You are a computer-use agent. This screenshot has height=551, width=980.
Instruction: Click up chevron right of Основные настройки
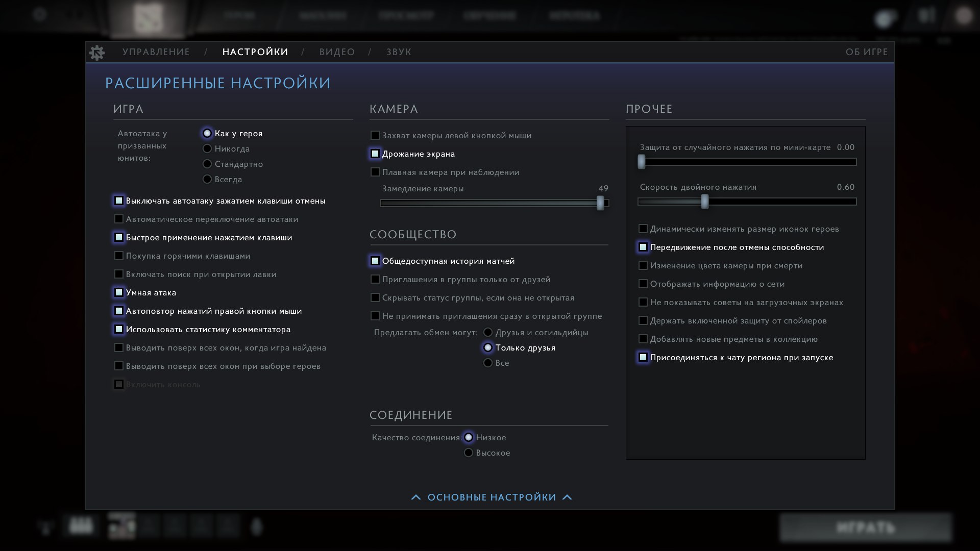[x=567, y=497]
